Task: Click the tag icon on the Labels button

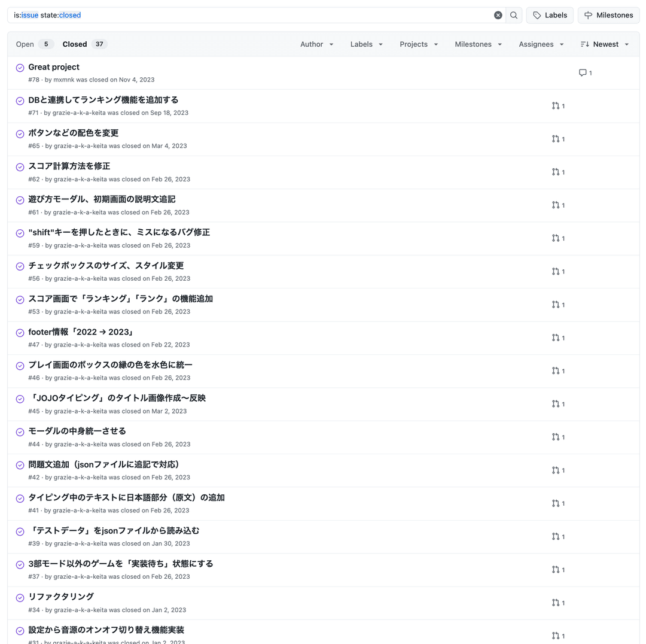Action: click(x=537, y=15)
